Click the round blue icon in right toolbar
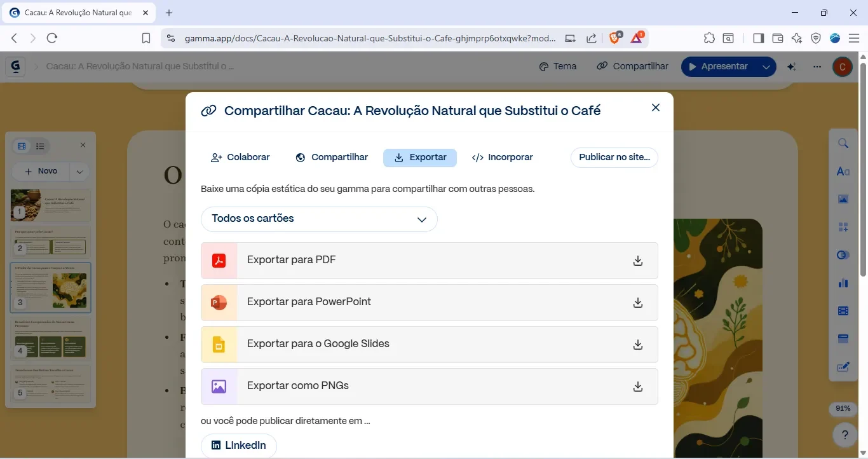The height and width of the screenshot is (459, 868). tap(843, 256)
